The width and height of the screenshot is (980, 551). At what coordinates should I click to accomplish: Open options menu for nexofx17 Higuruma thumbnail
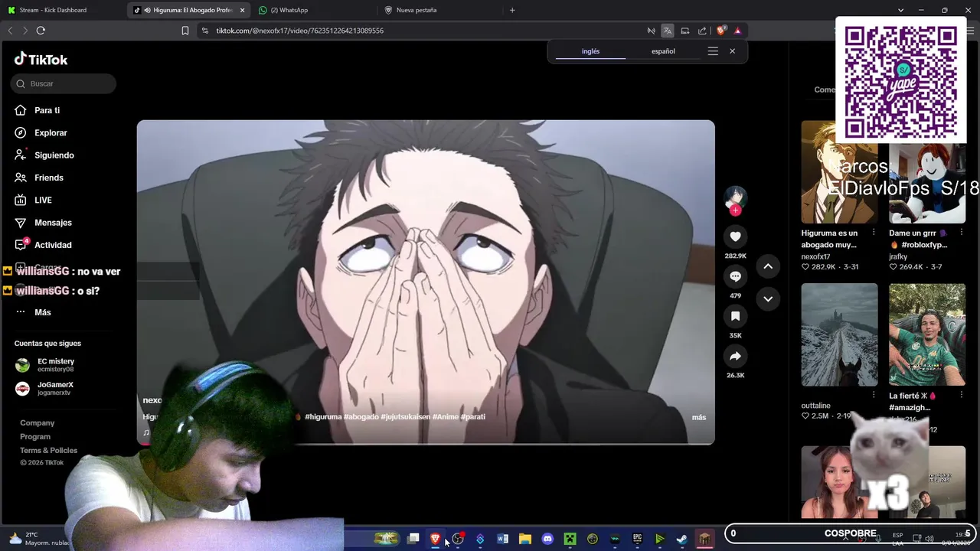874,232
